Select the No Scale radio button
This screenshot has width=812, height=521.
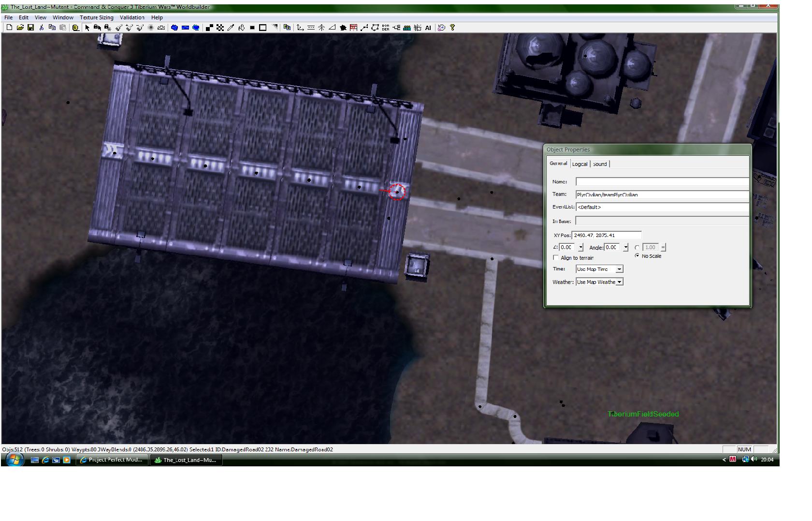click(637, 255)
